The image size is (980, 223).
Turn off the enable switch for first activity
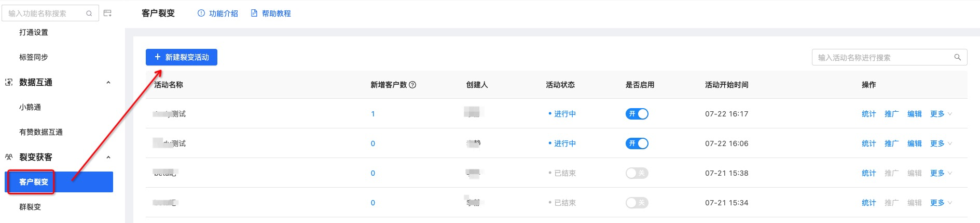[637, 114]
